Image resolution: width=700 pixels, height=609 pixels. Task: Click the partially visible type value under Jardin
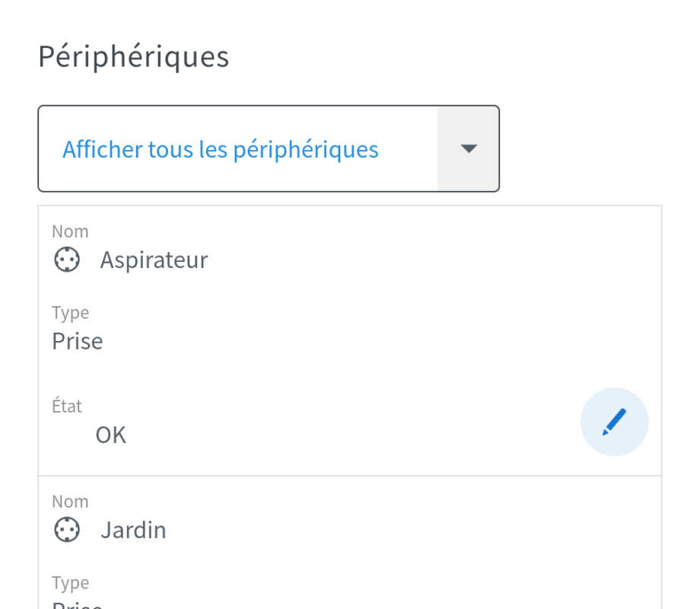(x=78, y=605)
